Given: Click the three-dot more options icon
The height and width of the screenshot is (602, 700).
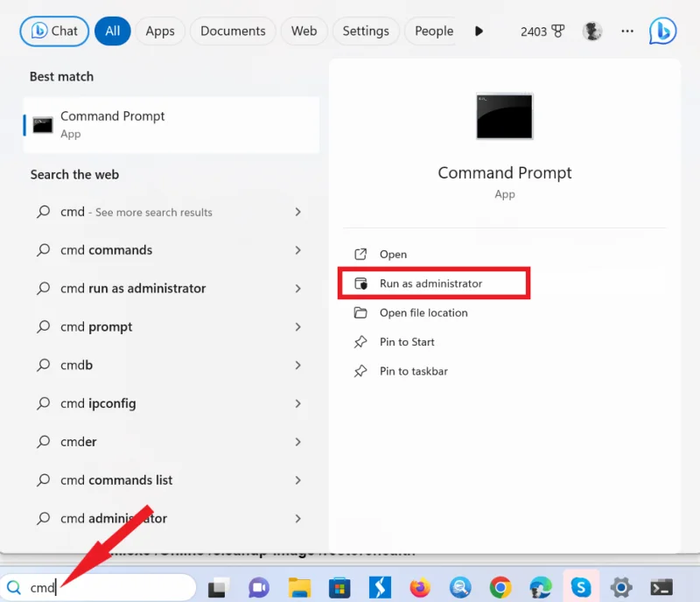Looking at the screenshot, I should (x=627, y=31).
